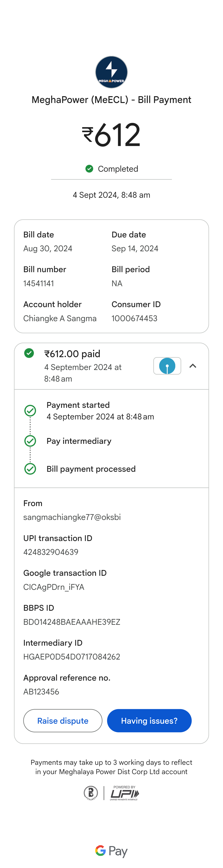
Task: Open the Raise dispute button
Action: [63, 721]
